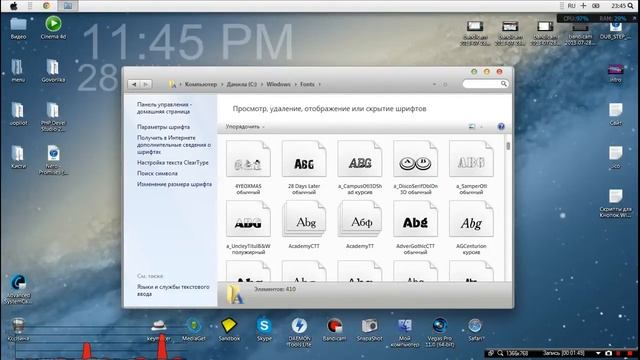Open Панель управления - домашняя страница link
The width and height of the screenshot is (640, 360).
(x=164, y=108)
